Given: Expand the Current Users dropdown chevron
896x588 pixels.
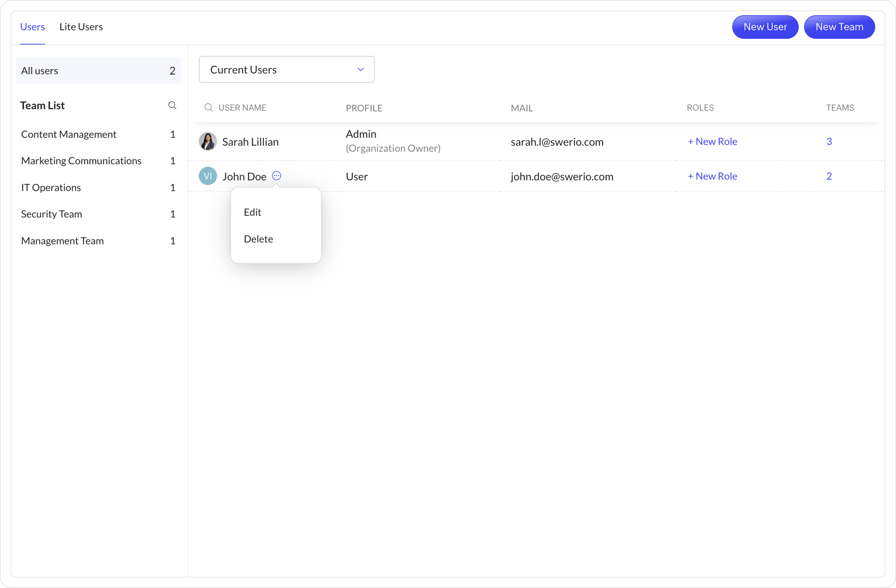Looking at the screenshot, I should coord(360,70).
